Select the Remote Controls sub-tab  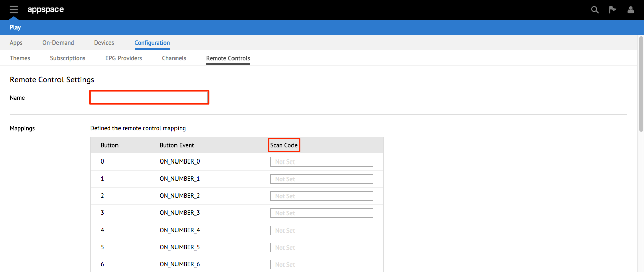[228, 58]
